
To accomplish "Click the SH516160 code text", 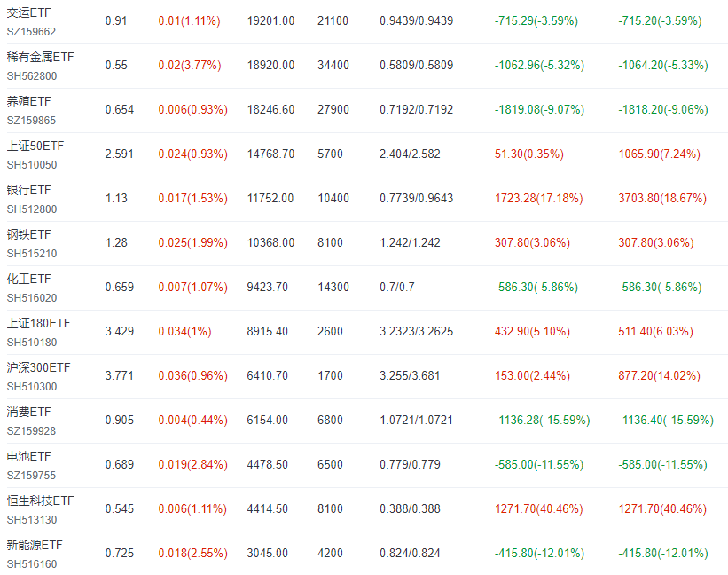I will [32, 563].
